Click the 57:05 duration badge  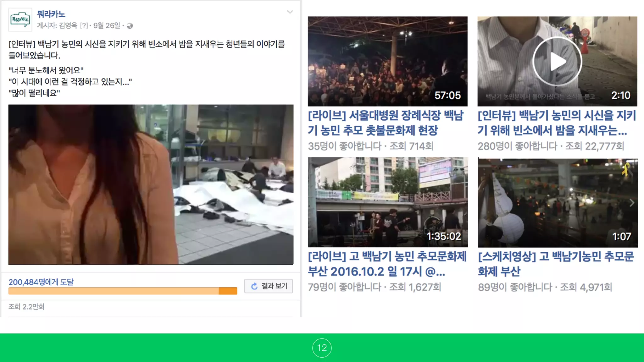(x=447, y=96)
